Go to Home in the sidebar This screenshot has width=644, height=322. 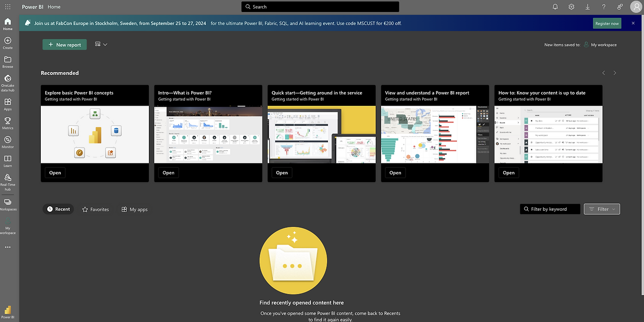point(8,24)
